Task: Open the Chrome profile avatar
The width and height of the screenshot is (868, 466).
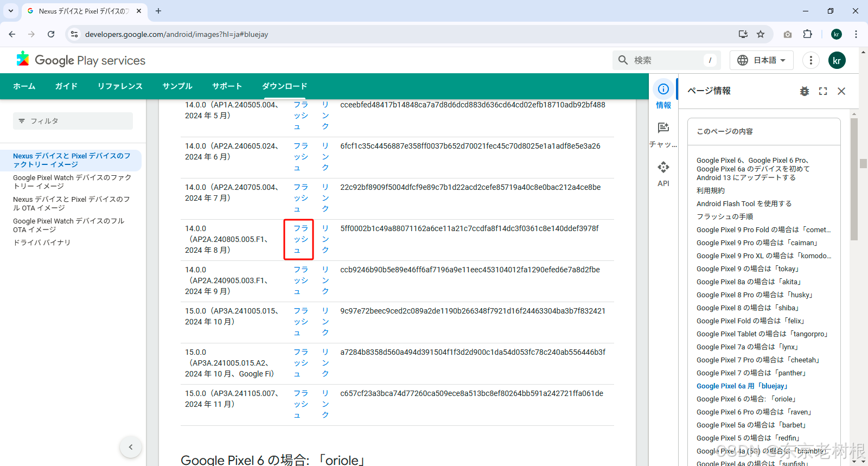Action: (837, 34)
